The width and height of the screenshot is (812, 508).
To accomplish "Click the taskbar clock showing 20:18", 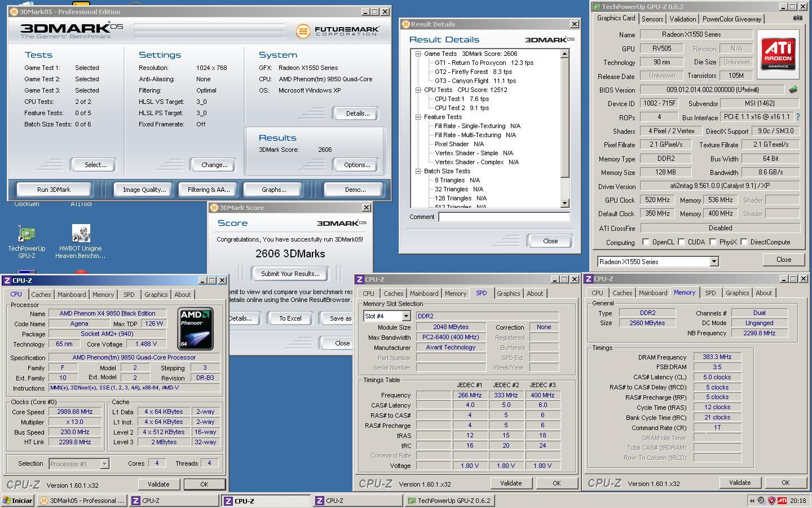I will click(x=798, y=500).
